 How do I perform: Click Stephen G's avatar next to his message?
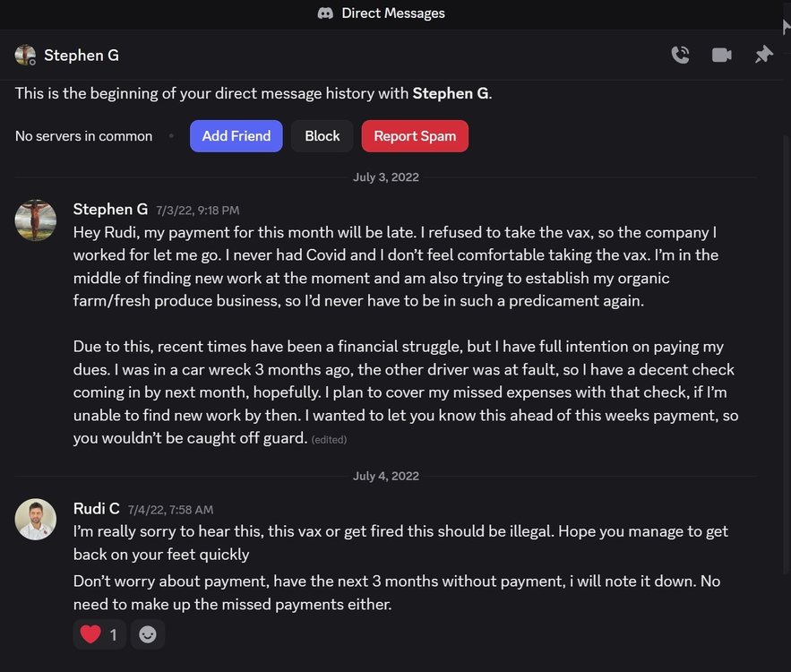click(36, 219)
